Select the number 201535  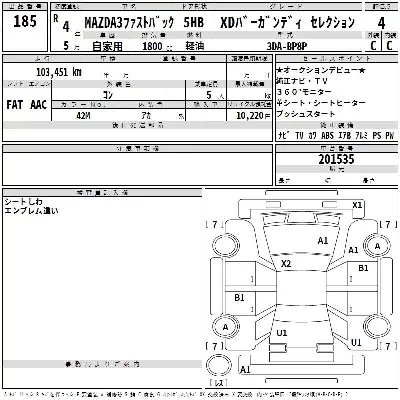pos(336,159)
